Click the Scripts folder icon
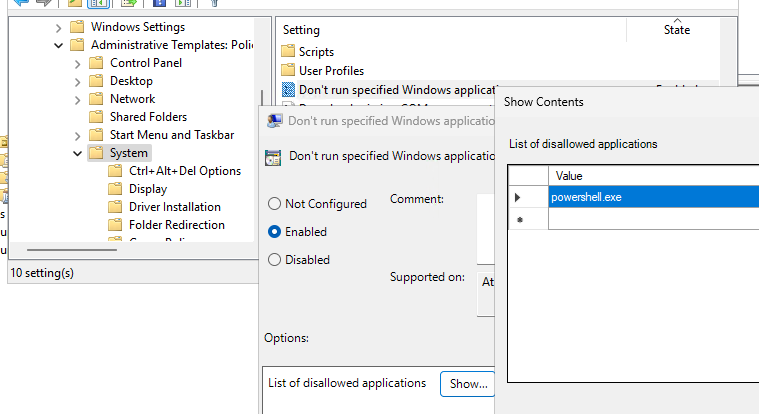Image resolution: width=759 pixels, height=414 pixels. (x=288, y=52)
